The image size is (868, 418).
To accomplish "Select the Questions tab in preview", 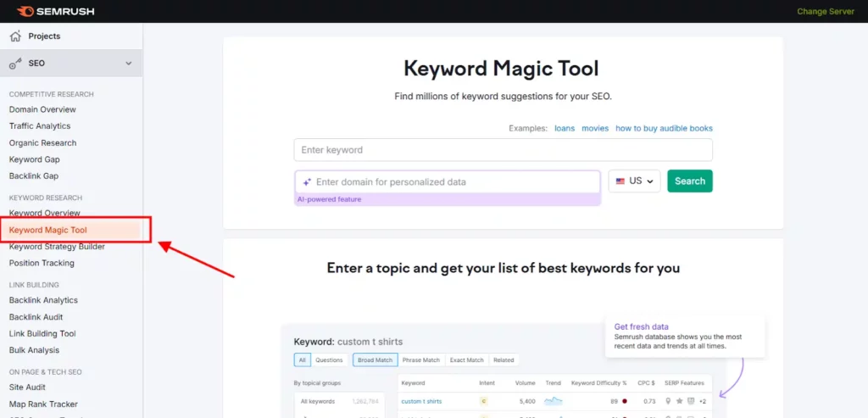I will [x=329, y=359].
